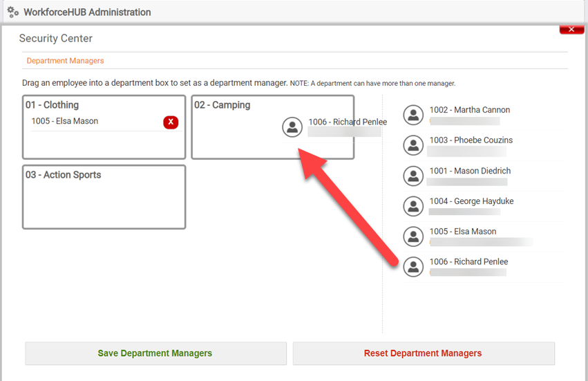Screen dimensions: 588x381
Task: Close the Security Center dialog
Action: pyautogui.click(x=571, y=29)
